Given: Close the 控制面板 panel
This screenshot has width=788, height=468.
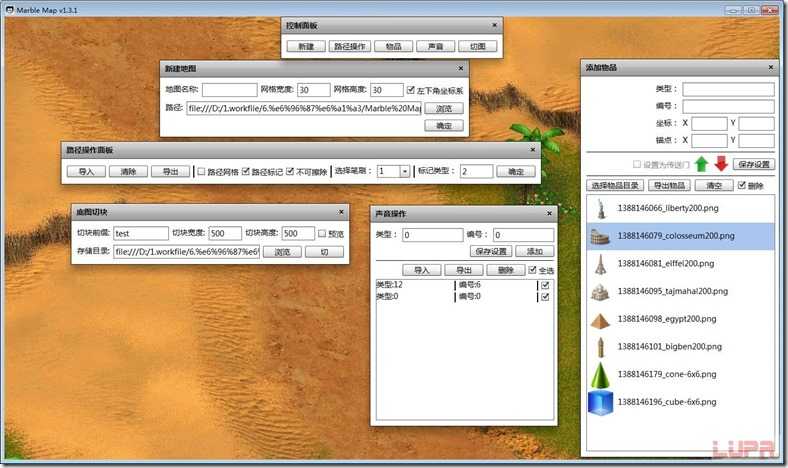Looking at the screenshot, I should (x=495, y=25).
